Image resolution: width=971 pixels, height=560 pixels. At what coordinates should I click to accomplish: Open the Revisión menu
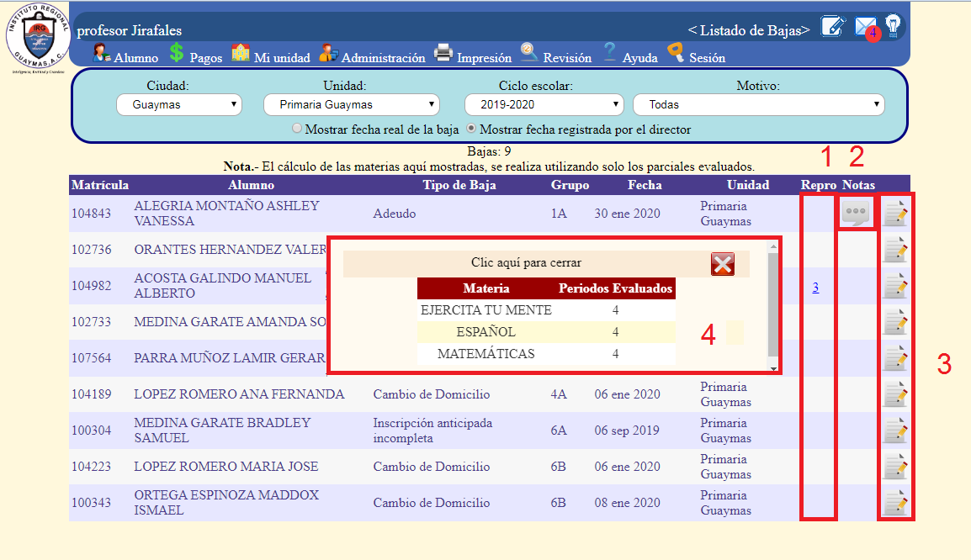(x=556, y=55)
